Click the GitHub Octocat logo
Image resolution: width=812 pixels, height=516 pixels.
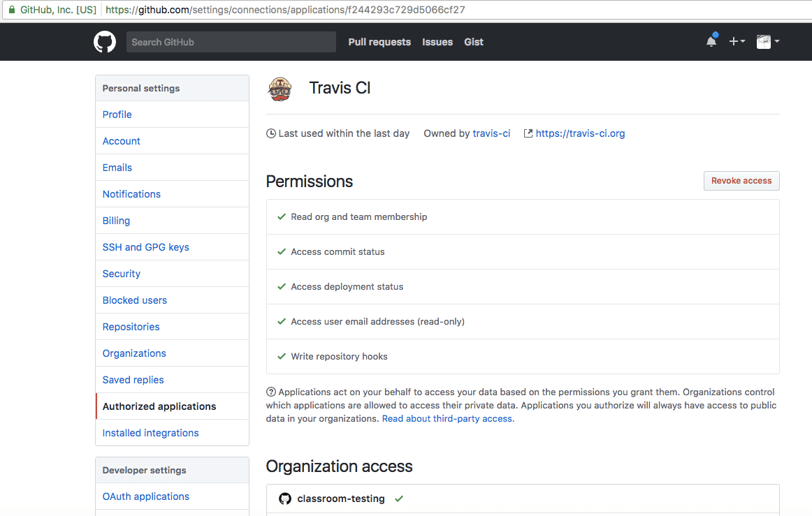point(105,42)
